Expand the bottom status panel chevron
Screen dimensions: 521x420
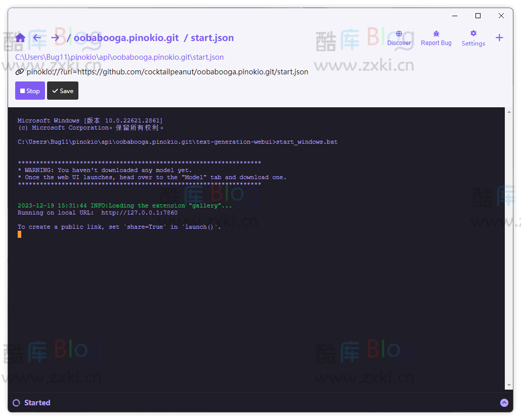[x=504, y=402]
